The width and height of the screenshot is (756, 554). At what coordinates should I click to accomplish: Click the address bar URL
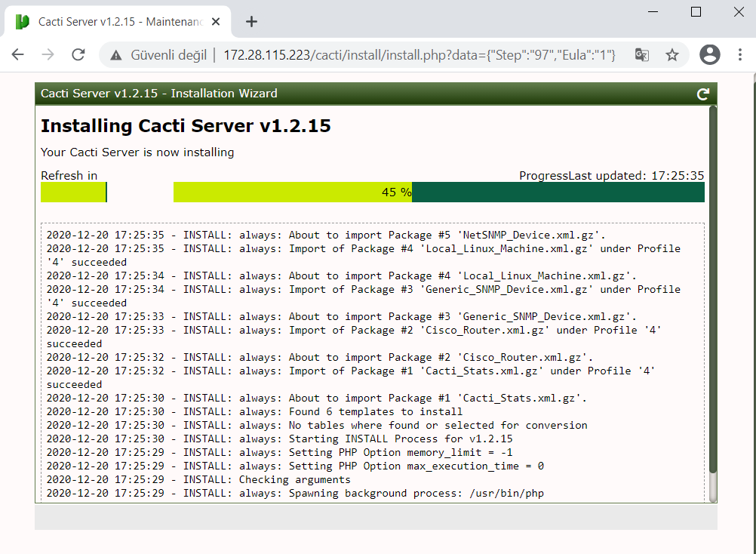pyautogui.click(x=419, y=55)
